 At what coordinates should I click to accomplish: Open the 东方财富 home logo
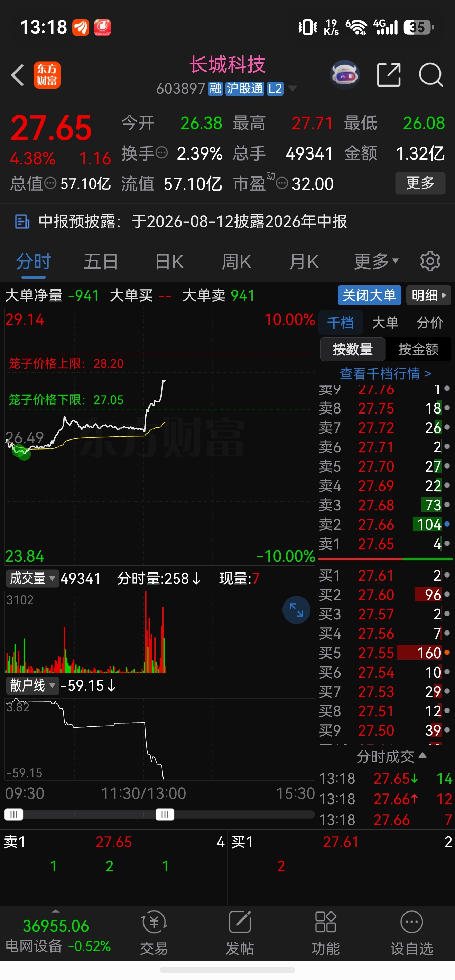pos(47,75)
